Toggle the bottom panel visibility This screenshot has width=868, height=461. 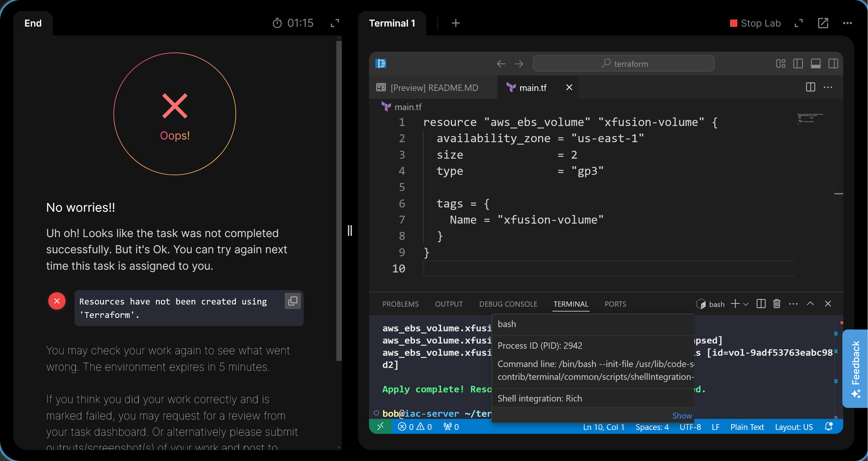(816, 64)
